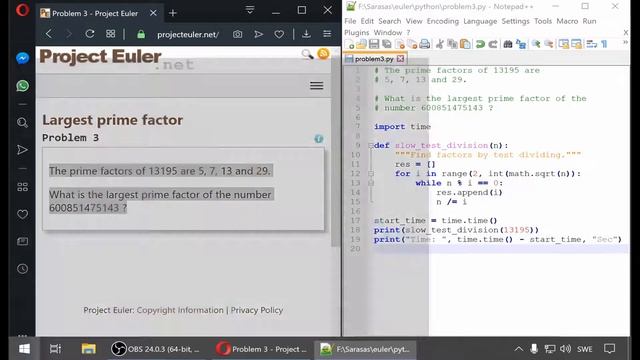
Task: Open the Run menu in Notepad++
Action: tap(589, 21)
